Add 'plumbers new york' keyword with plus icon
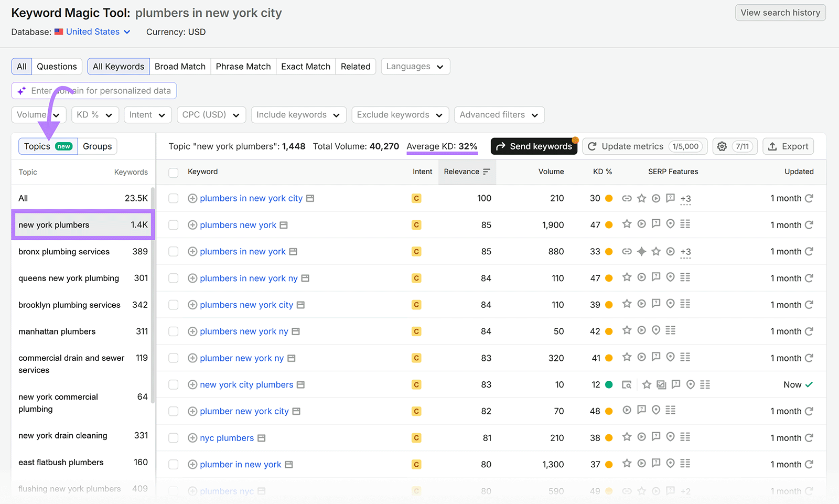Viewport: 839px width, 504px height. 192,225
